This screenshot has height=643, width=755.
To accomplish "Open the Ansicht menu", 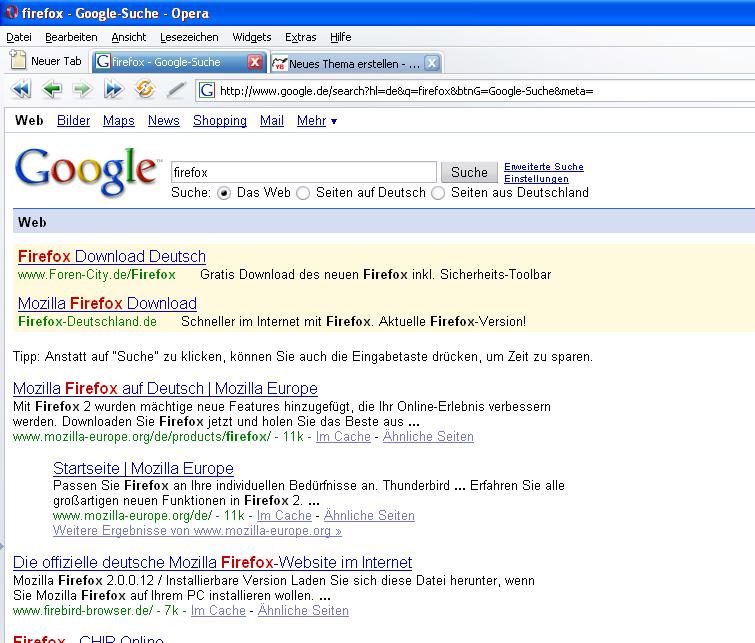I will pyautogui.click(x=129, y=37).
